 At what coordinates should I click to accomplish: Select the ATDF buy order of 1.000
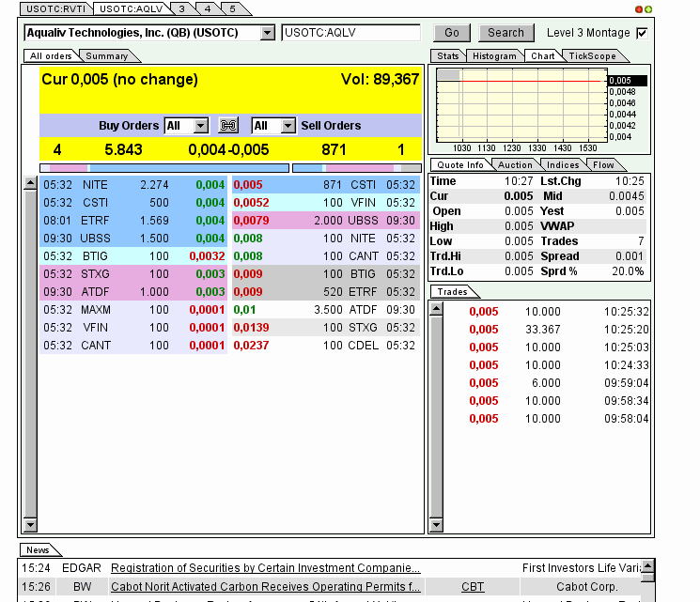click(x=133, y=292)
